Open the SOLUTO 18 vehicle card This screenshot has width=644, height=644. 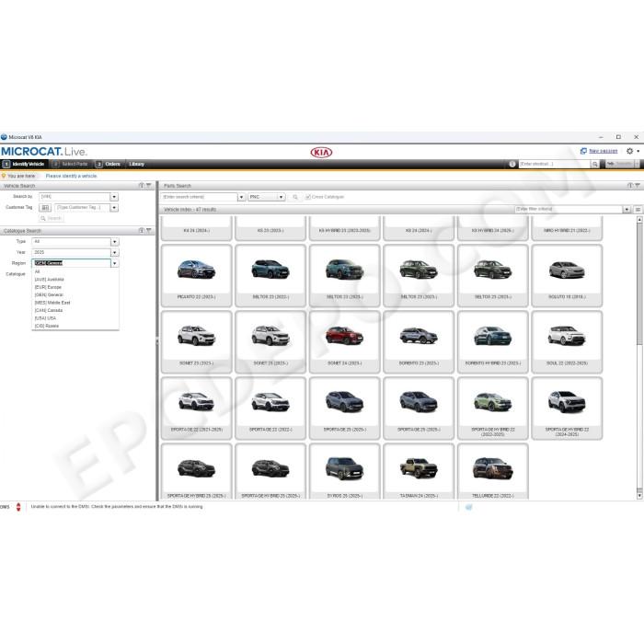(567, 276)
